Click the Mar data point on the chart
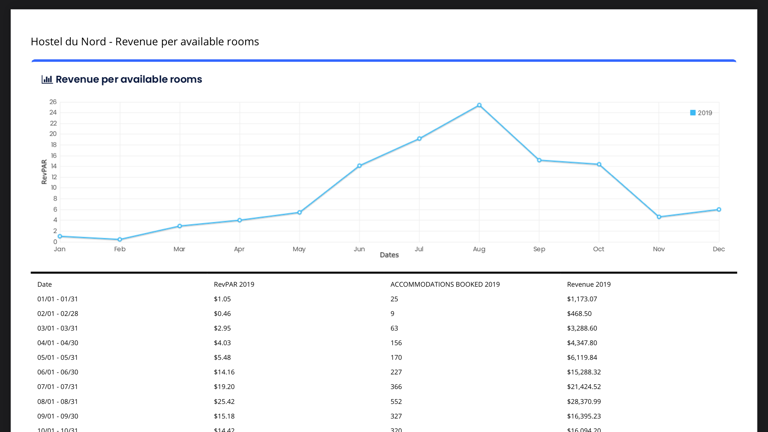Image resolution: width=768 pixels, height=432 pixels. [x=180, y=226]
